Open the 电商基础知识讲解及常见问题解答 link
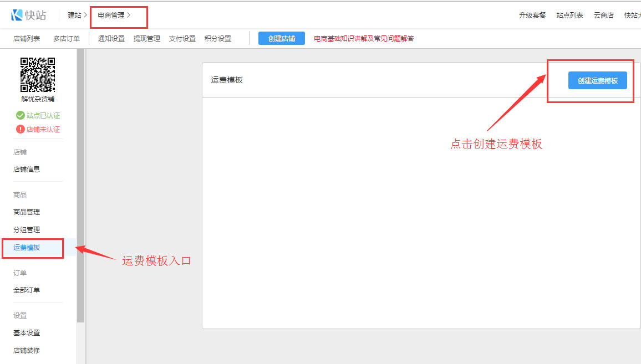 tap(364, 39)
